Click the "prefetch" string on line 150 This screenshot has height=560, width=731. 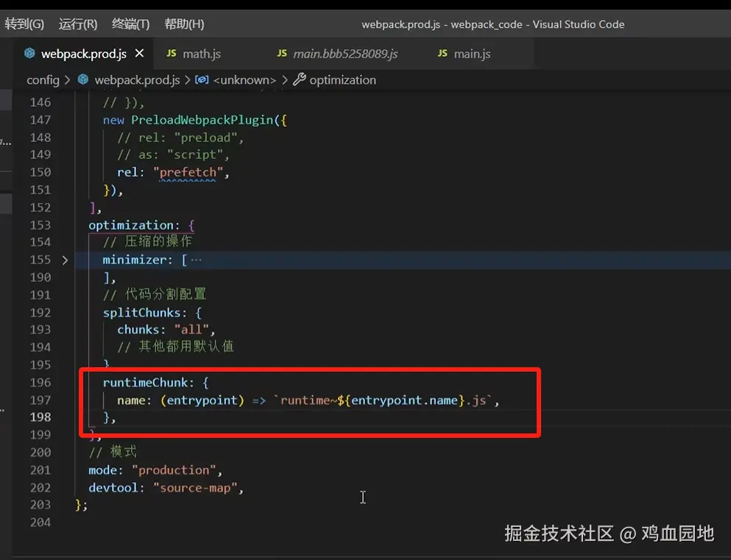[188, 172]
